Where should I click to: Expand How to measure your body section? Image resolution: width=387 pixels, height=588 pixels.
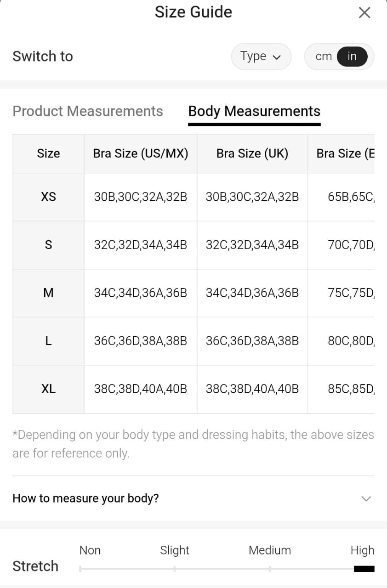[86, 498]
